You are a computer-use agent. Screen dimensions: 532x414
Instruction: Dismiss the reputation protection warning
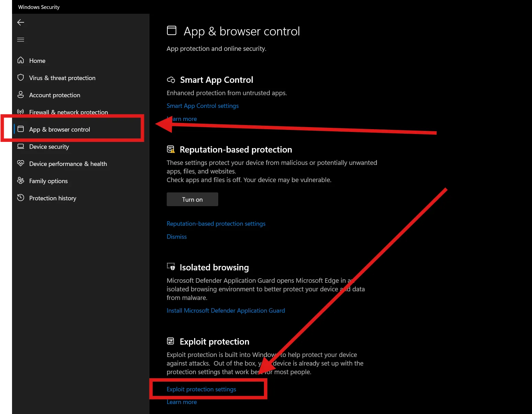(176, 236)
